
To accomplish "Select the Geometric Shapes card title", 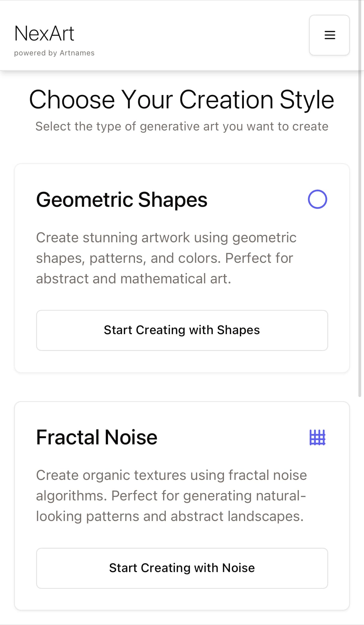I will click(x=122, y=199).
